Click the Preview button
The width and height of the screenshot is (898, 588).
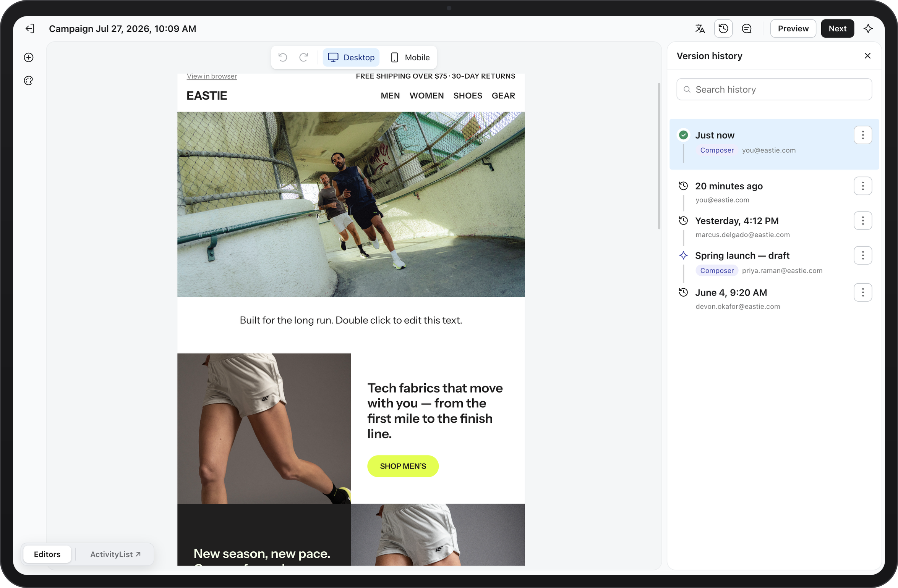click(x=793, y=29)
